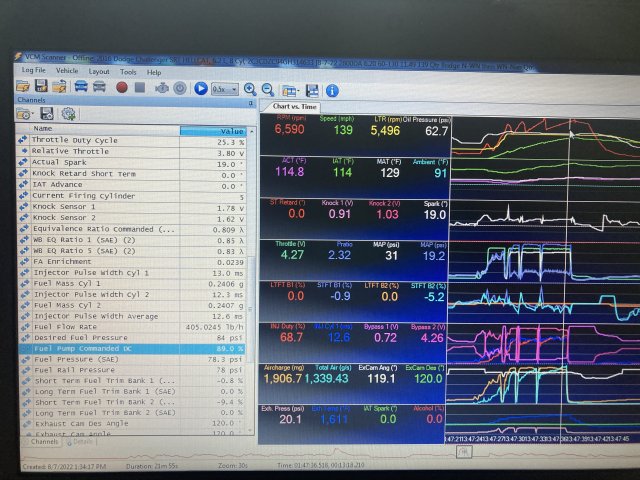Switch to the Chart vs. Time tab
Viewport: 640px width, 480px height.
click(x=294, y=106)
